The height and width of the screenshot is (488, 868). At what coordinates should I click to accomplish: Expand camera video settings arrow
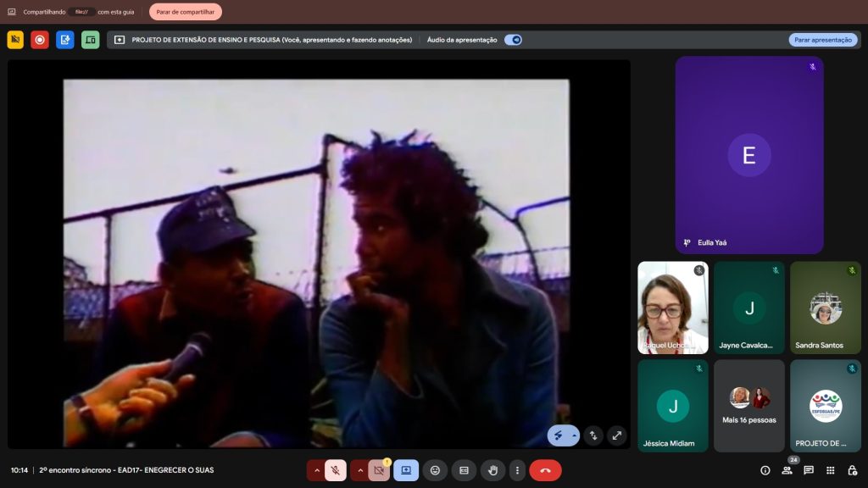coord(360,470)
